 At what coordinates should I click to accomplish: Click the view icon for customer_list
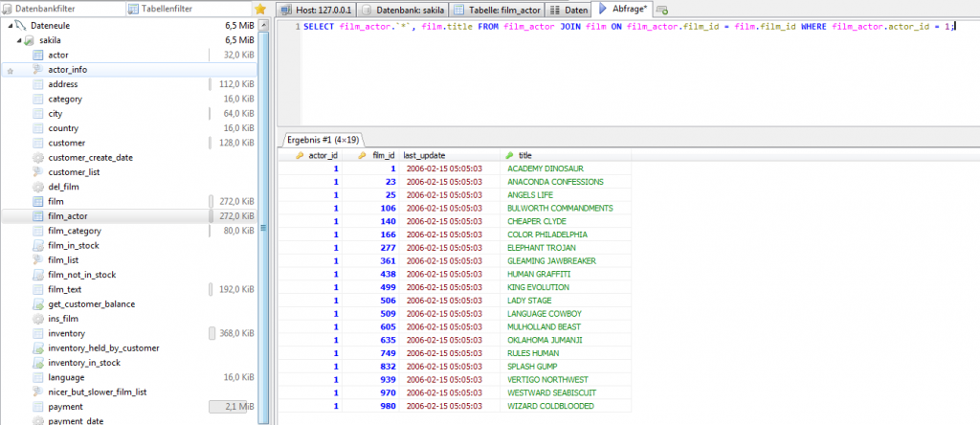point(37,172)
